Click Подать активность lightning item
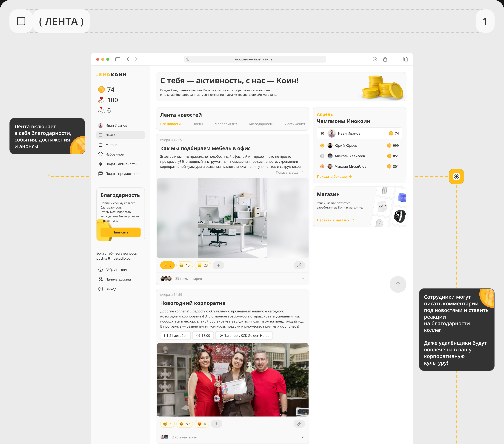 121,164
